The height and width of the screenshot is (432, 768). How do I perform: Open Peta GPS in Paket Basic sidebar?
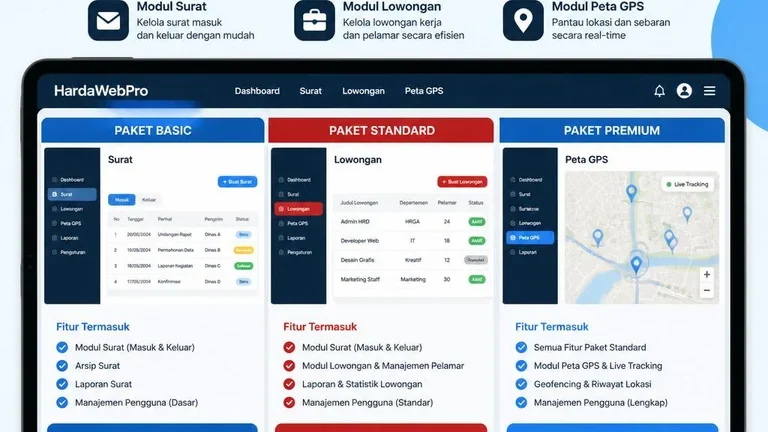coord(71,223)
